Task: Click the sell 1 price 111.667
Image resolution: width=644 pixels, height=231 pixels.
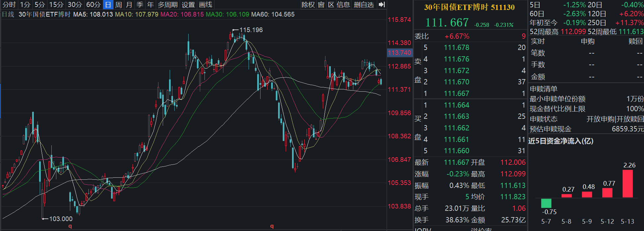Action: coord(456,94)
